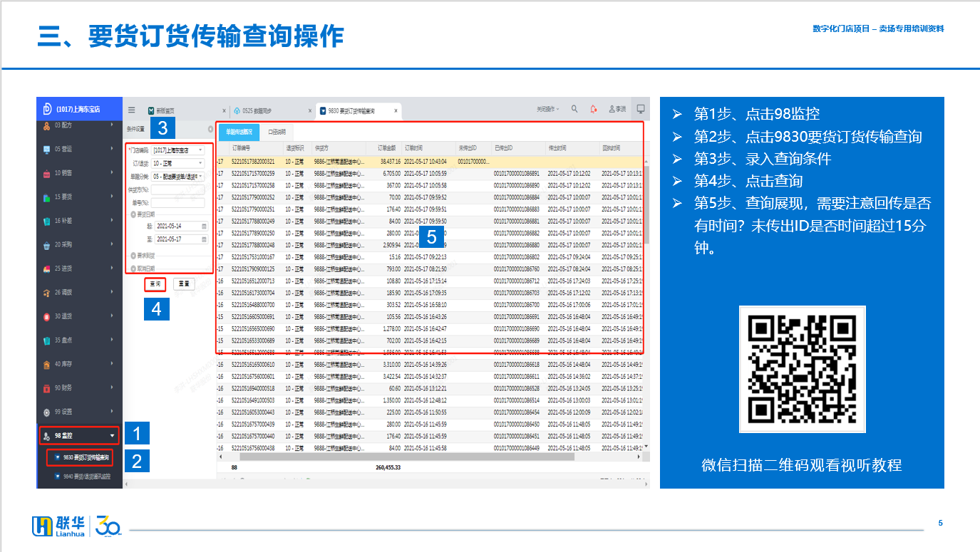Open the 门店编码 dropdown
The image size is (980, 552).
[178, 150]
